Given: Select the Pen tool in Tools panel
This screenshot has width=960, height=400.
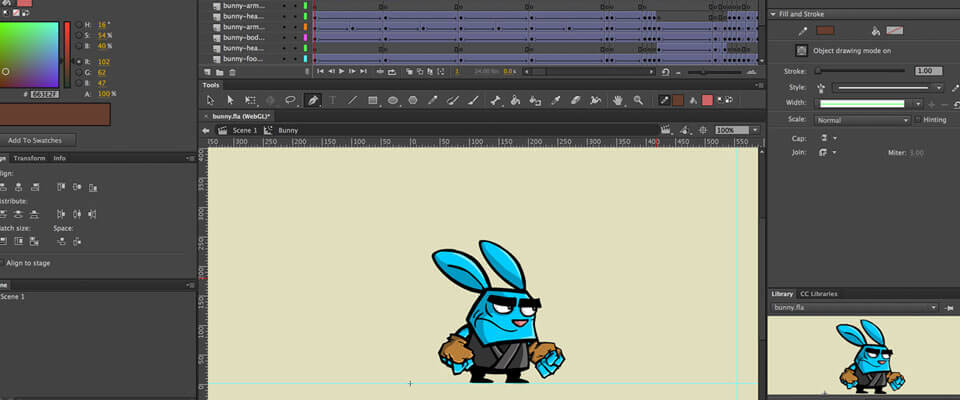Looking at the screenshot, I should point(312,100).
